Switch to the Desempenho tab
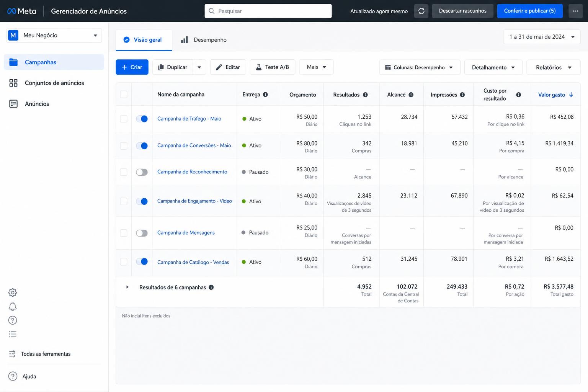 204,40
